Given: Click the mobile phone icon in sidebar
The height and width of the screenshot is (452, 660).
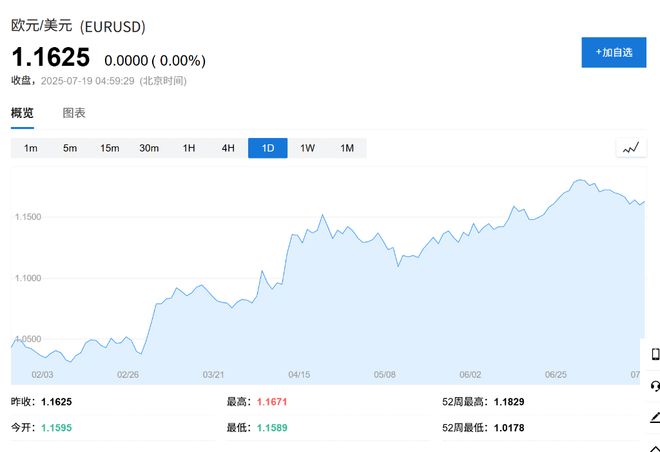Looking at the screenshot, I should pos(655,354).
